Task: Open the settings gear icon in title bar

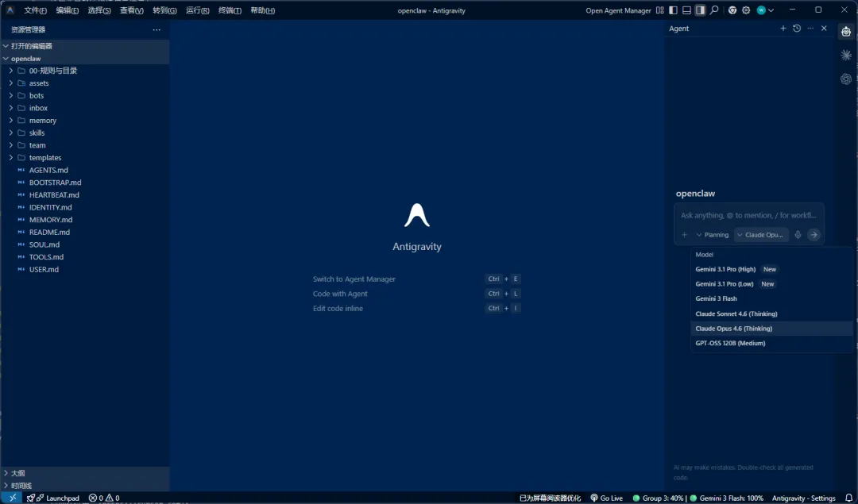Action: 746,10
